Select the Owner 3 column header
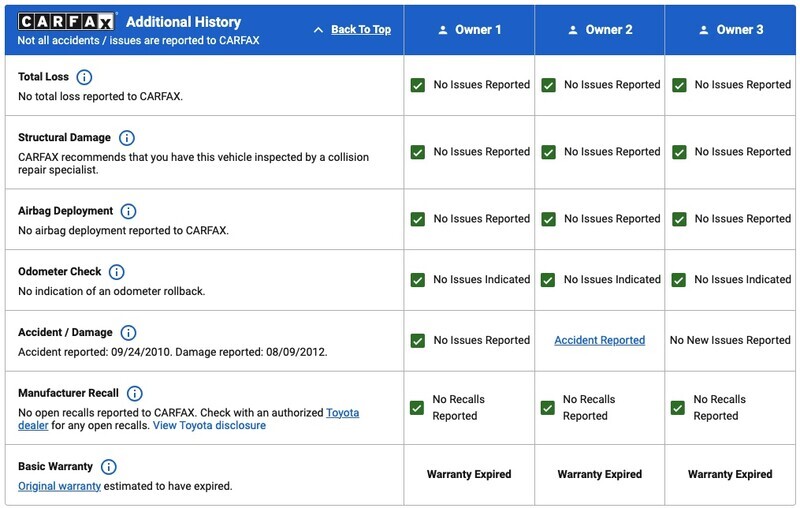 click(730, 30)
